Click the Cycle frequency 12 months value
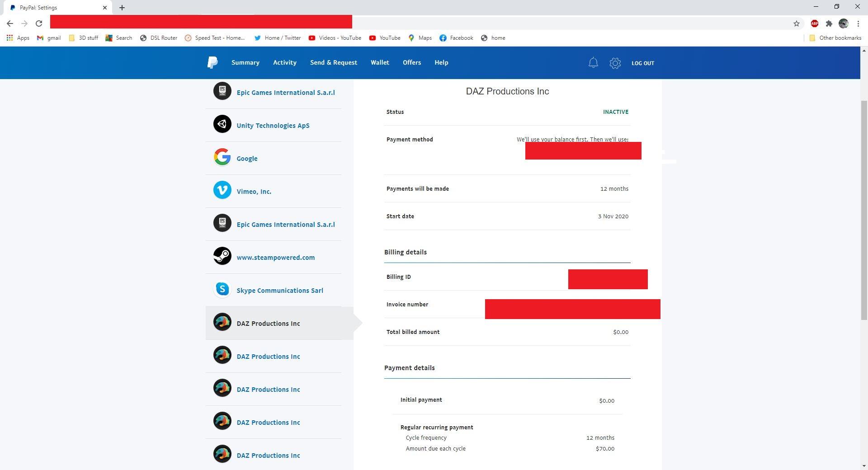Image resolution: width=868 pixels, height=470 pixels. click(x=600, y=438)
